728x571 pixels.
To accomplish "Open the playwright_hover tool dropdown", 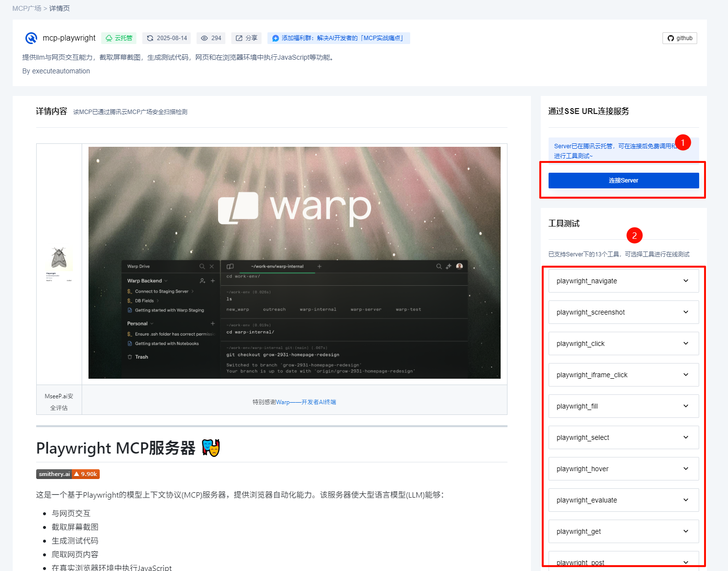I will 685,469.
